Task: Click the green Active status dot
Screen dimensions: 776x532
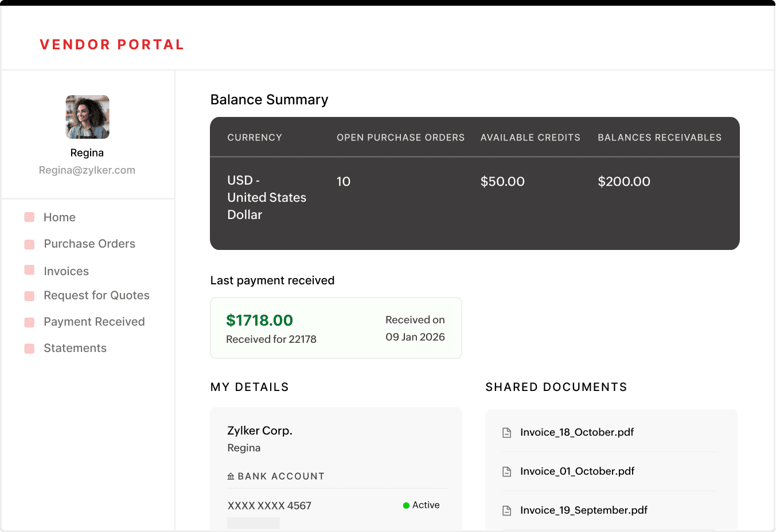Action: click(x=406, y=505)
